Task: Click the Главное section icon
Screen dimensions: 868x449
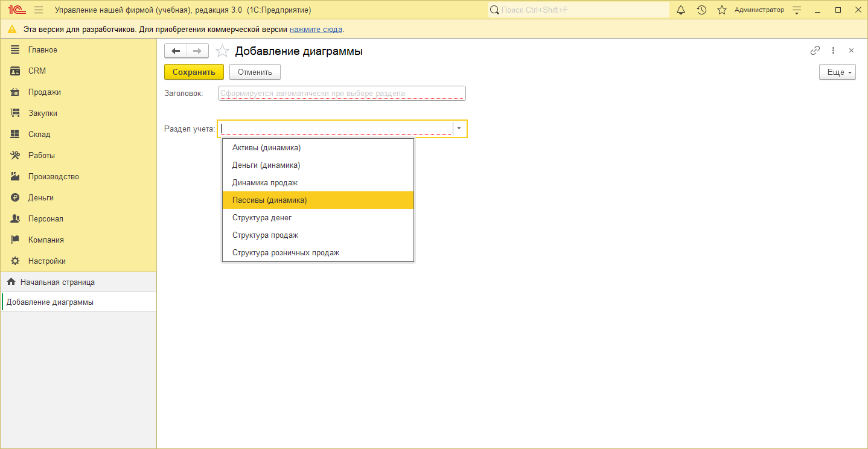Action: click(15, 49)
